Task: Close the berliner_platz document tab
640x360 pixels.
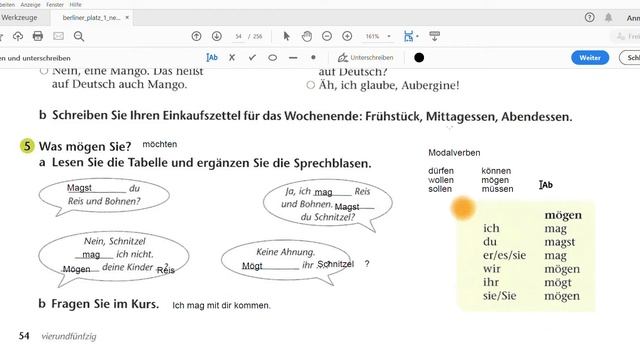Action: pos(127,18)
